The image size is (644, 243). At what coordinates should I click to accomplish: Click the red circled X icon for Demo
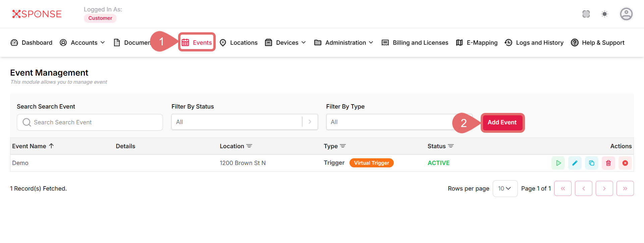tap(625, 163)
